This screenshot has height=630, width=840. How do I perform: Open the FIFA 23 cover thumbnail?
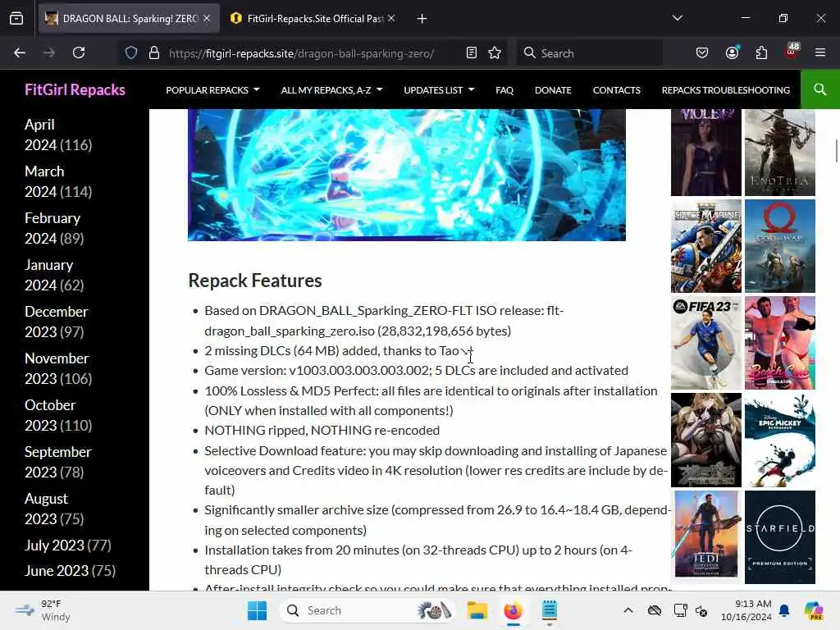pos(706,343)
